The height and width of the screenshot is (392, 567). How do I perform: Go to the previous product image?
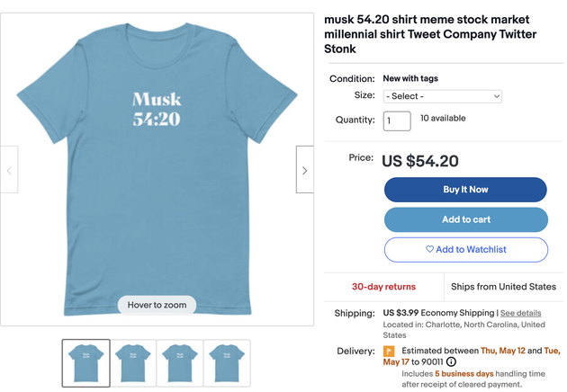(x=10, y=170)
